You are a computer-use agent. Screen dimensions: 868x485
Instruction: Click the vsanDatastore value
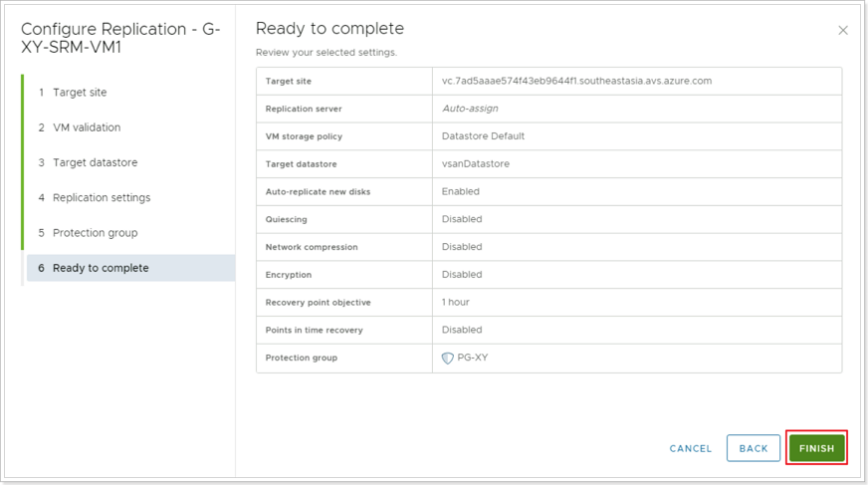(x=476, y=164)
